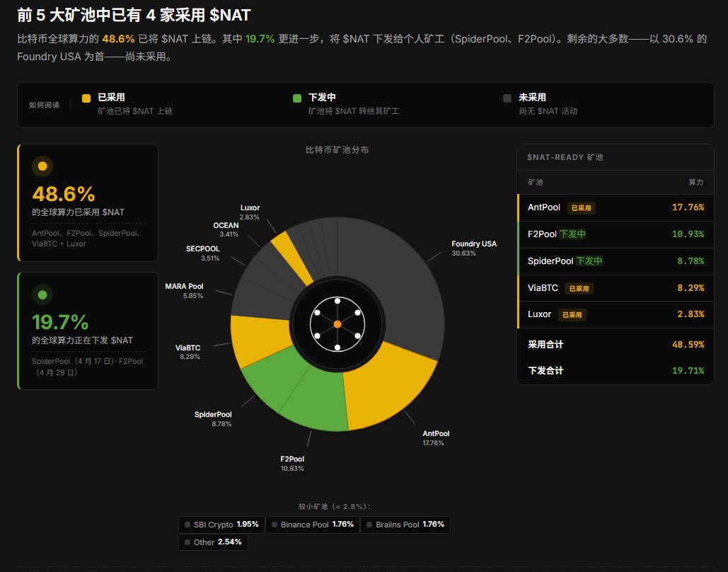
Task: Click the gray 未采用 legend swatch
Action: [x=507, y=98]
